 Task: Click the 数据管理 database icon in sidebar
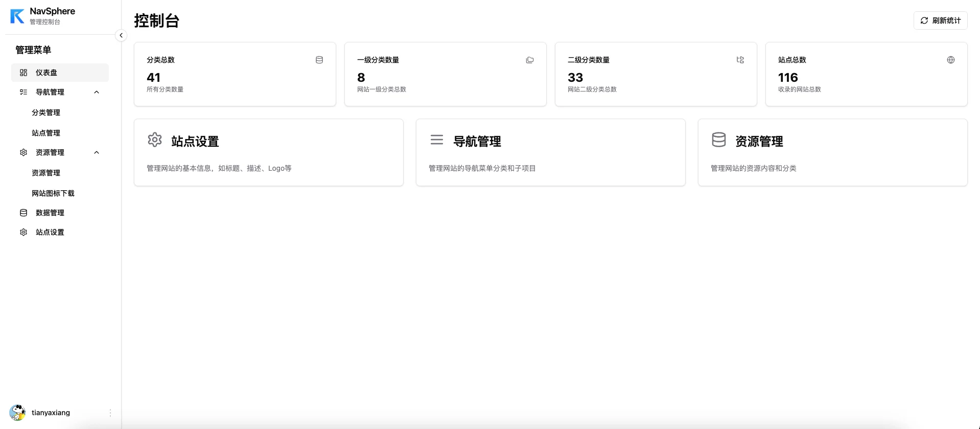[x=24, y=213]
